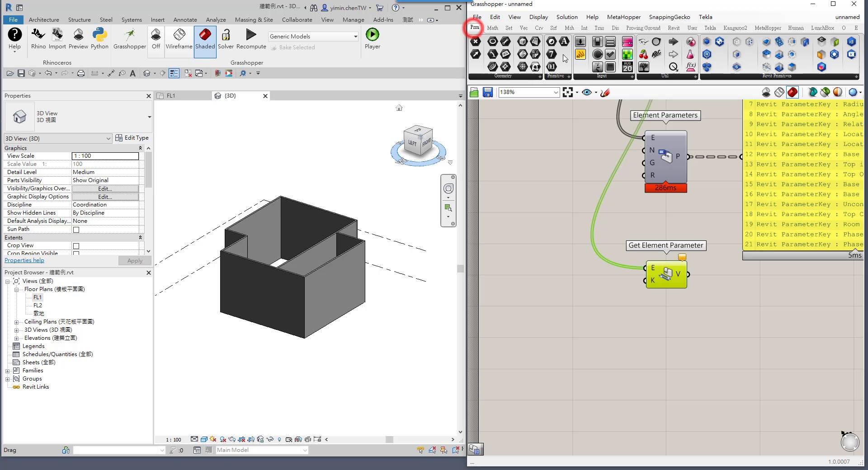This screenshot has width=868, height=470.
Task: Click the View Scale field 1 : 100
Action: click(105, 156)
